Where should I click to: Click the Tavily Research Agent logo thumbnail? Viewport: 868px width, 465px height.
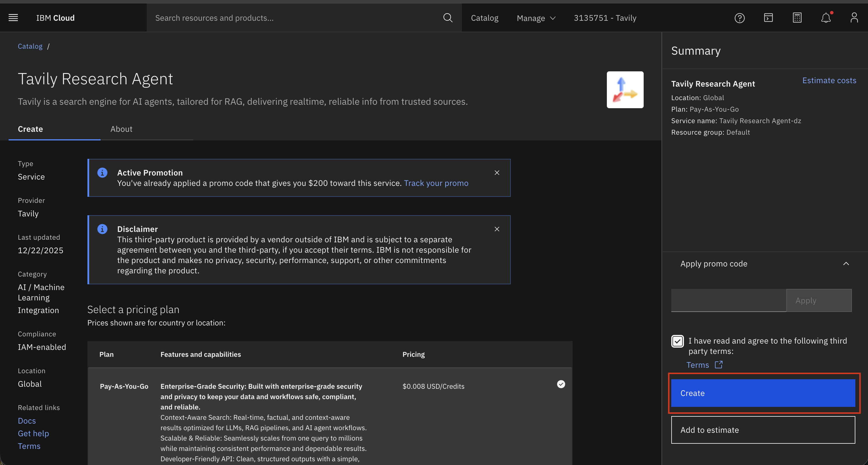point(625,90)
